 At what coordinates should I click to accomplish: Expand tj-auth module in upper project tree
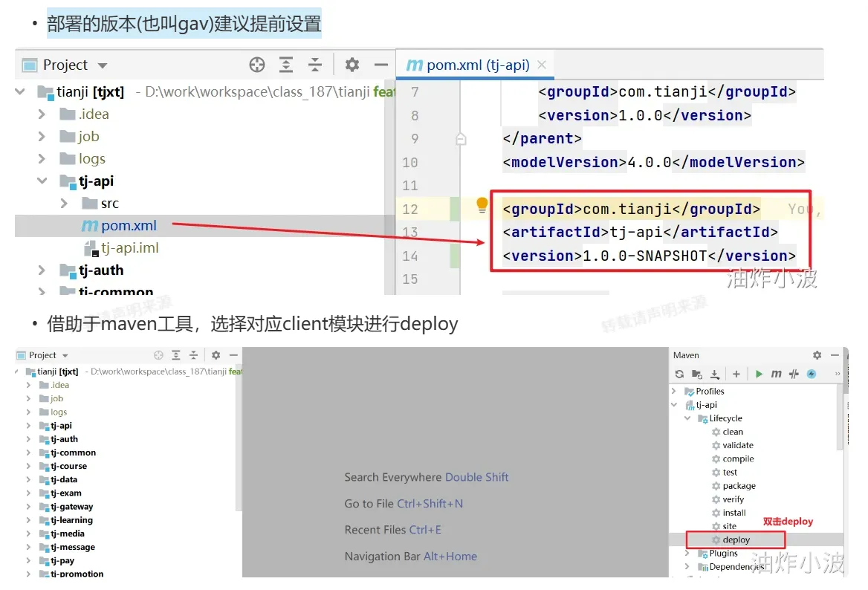tap(42, 270)
